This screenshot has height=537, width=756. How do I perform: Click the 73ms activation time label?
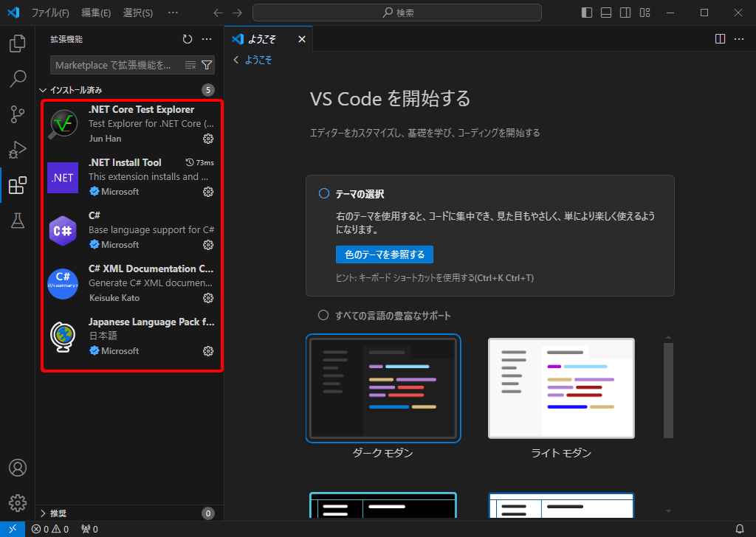click(x=200, y=163)
